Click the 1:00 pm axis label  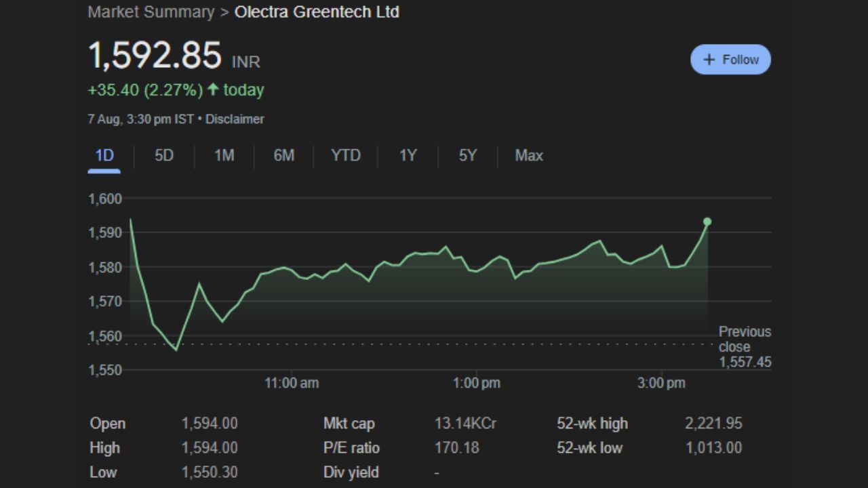[476, 383]
